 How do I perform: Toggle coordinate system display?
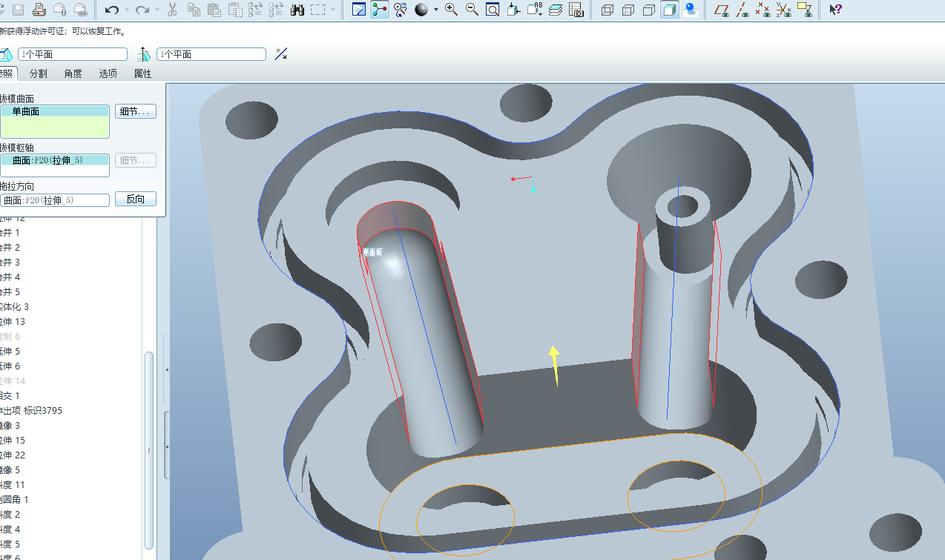click(x=783, y=10)
